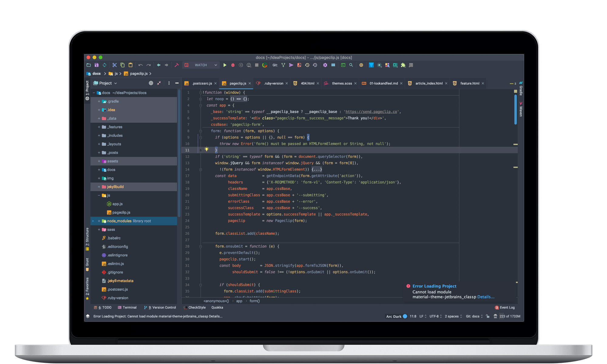Toggle the 2: Favorites side panel
Image resolution: width=607 pixels, height=364 pixels.
tap(87, 288)
